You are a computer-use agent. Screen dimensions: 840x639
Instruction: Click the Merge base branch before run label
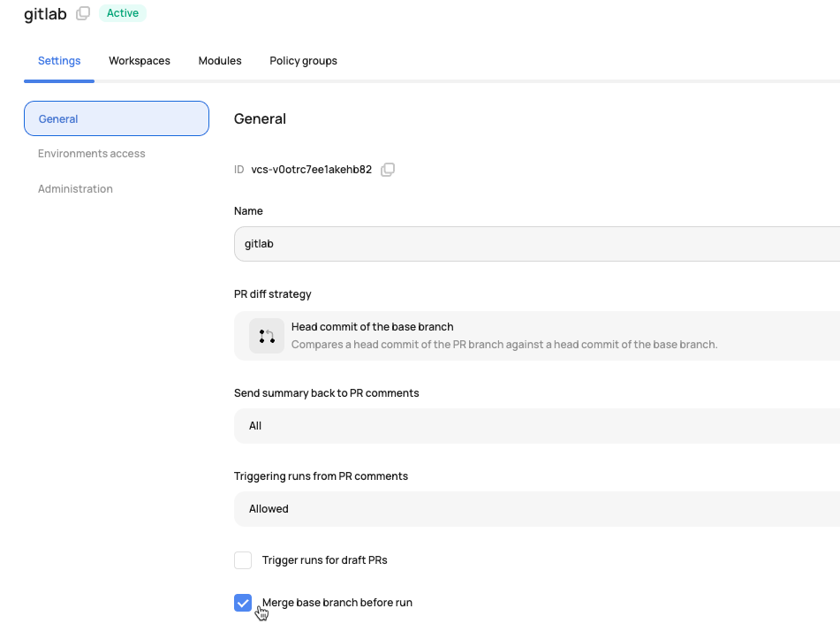337,603
